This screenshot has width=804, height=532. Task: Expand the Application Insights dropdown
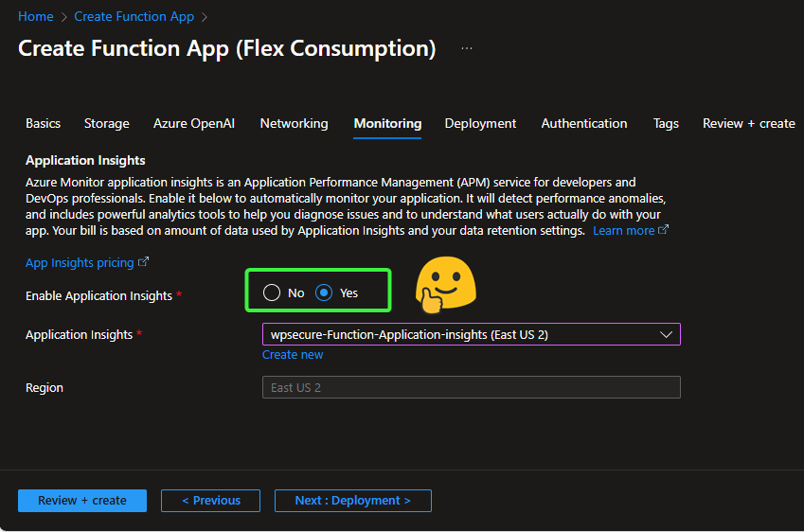click(x=471, y=334)
